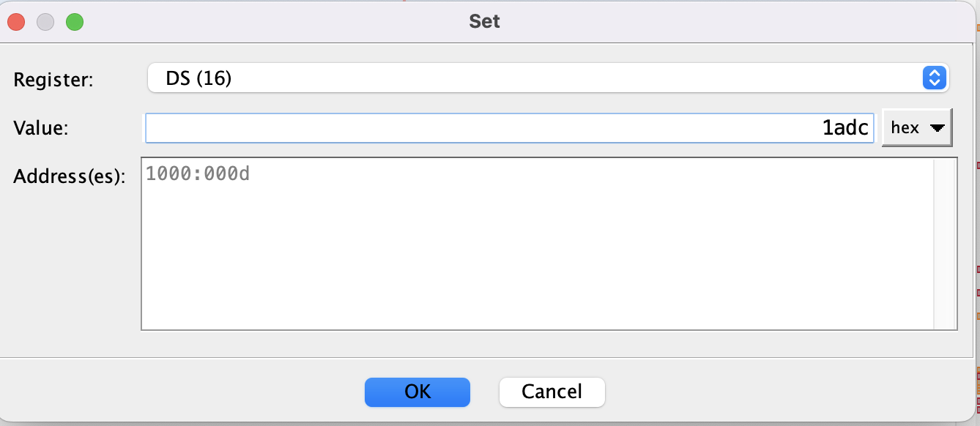Click the Address(es): label
The image size is (980, 426).
click(69, 176)
